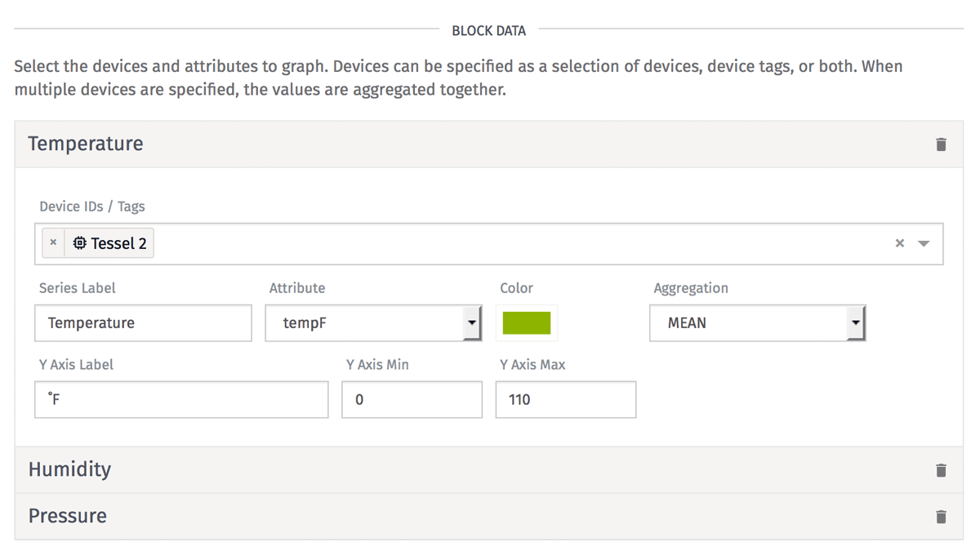Open the Device IDs / Tags dropdown arrow

924,243
